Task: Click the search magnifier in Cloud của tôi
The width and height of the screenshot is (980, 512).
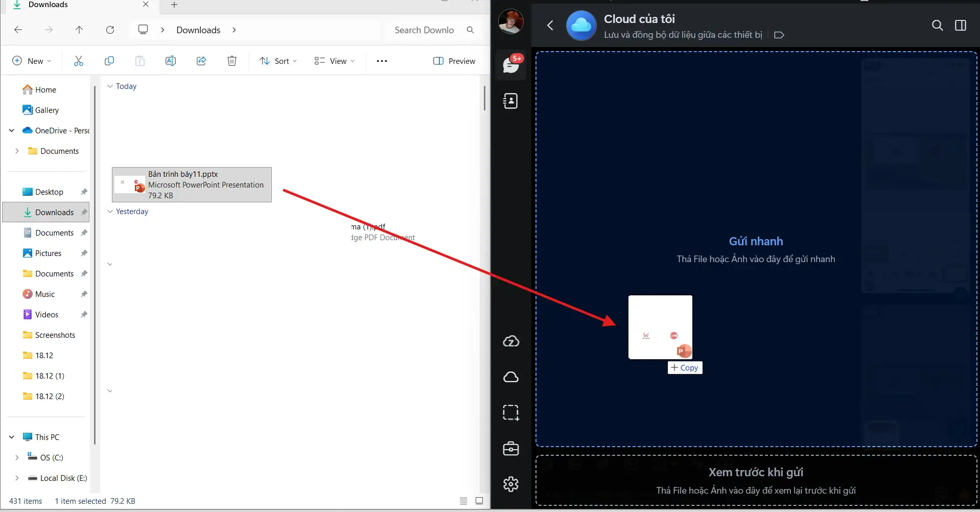Action: [938, 25]
